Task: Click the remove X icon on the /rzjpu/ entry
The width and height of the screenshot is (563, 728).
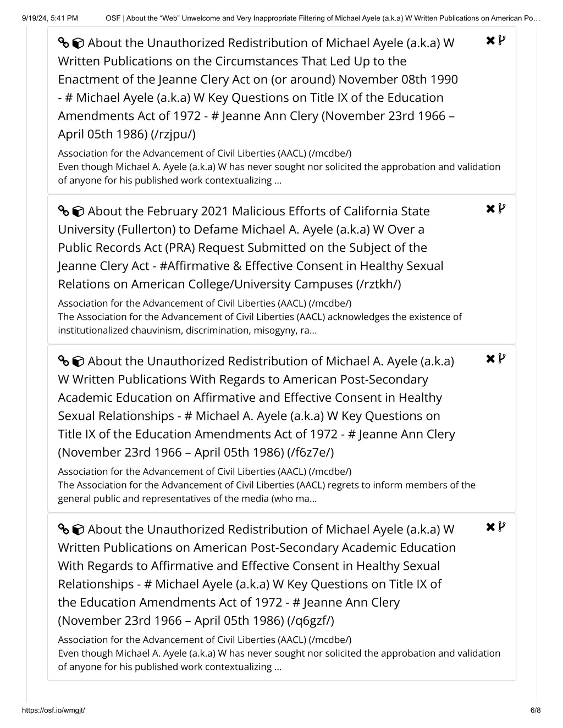Action: [x=490, y=40]
